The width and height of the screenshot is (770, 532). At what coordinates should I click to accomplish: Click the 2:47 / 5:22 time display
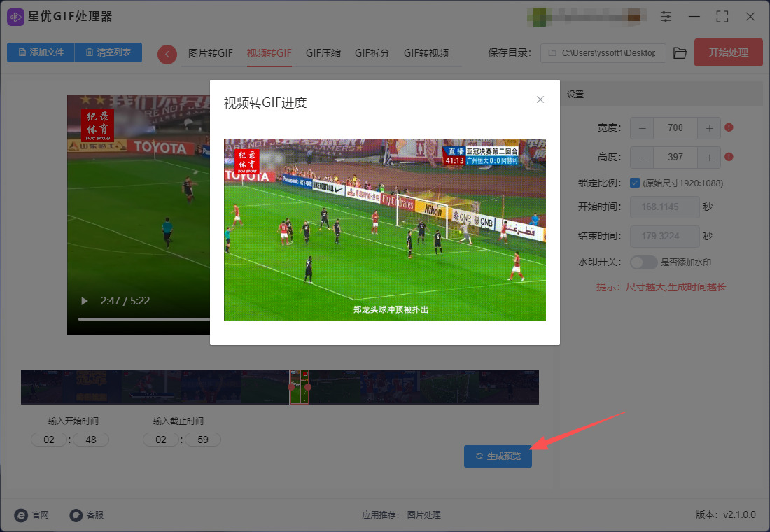tap(125, 300)
